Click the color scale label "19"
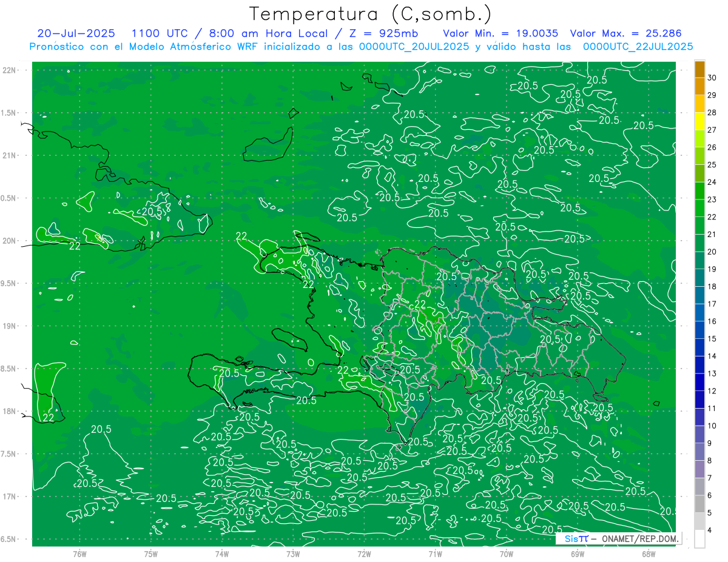This screenshot has width=728, height=562. coord(712,269)
